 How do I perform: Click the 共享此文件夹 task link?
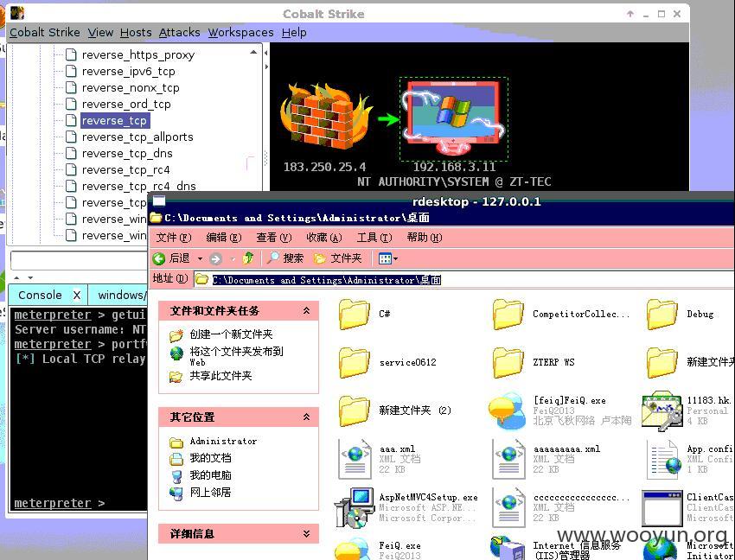[x=220, y=376]
